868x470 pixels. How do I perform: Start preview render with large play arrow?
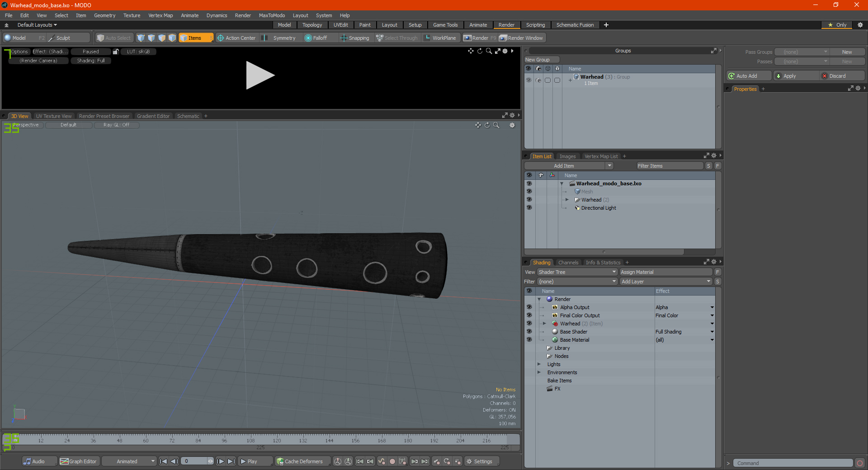click(x=260, y=75)
